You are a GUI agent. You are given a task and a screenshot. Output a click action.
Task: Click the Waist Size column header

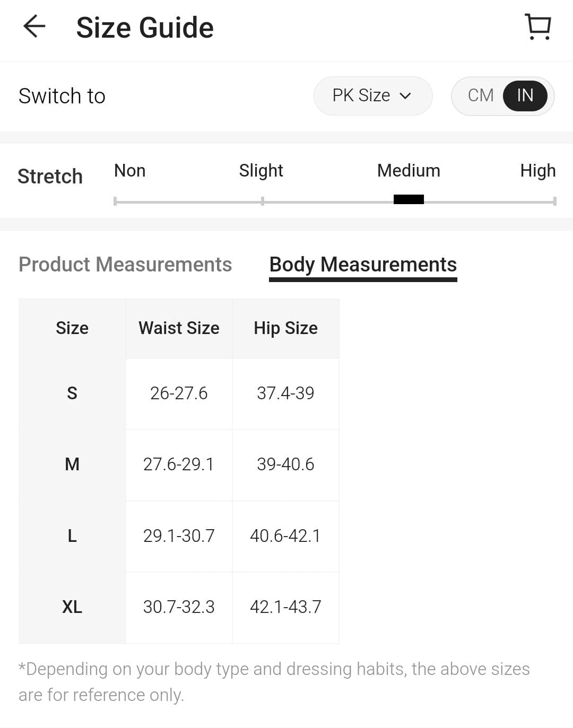point(179,328)
